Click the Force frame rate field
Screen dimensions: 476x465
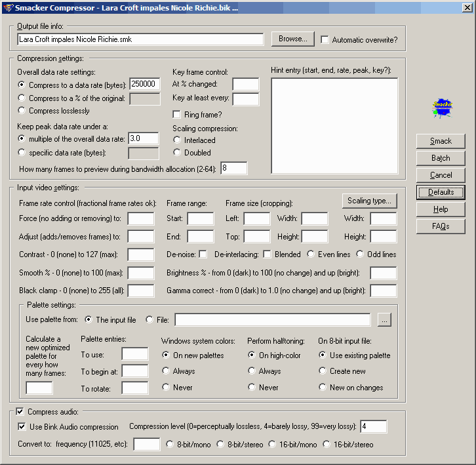pyautogui.click(x=141, y=218)
